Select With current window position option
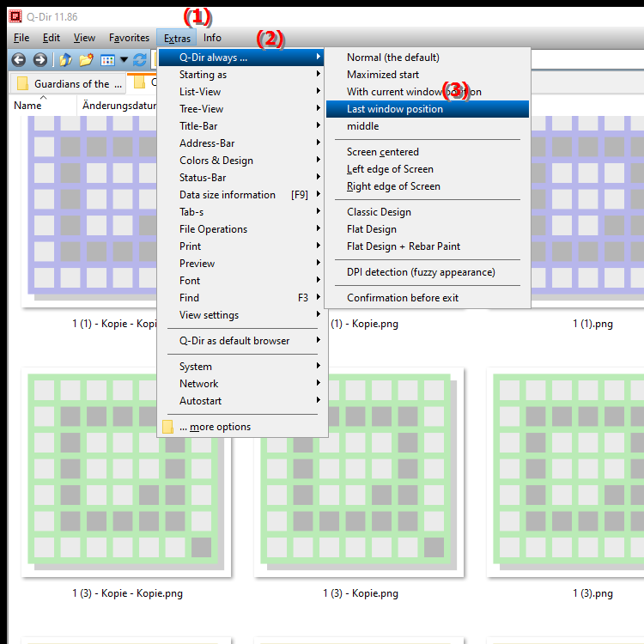The image size is (644, 644). tap(427, 92)
